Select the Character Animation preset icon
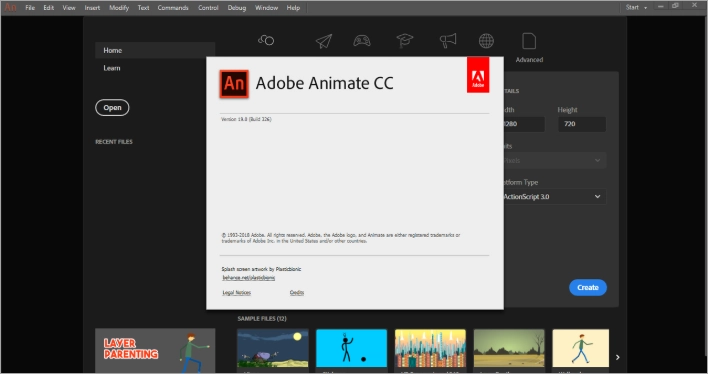The image size is (708, 374). pyautogui.click(x=266, y=41)
